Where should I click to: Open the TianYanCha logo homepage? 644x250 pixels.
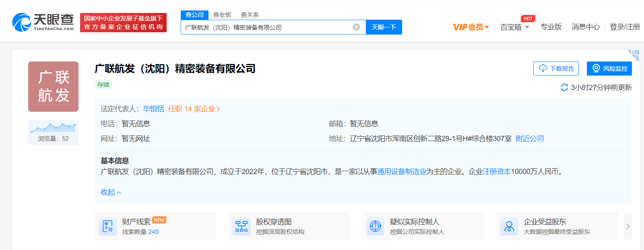coord(43,22)
